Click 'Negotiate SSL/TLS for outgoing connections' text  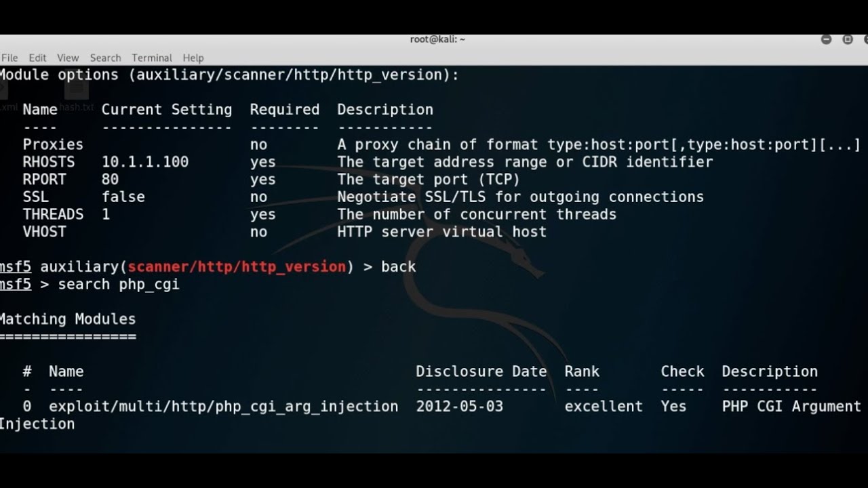click(521, 197)
